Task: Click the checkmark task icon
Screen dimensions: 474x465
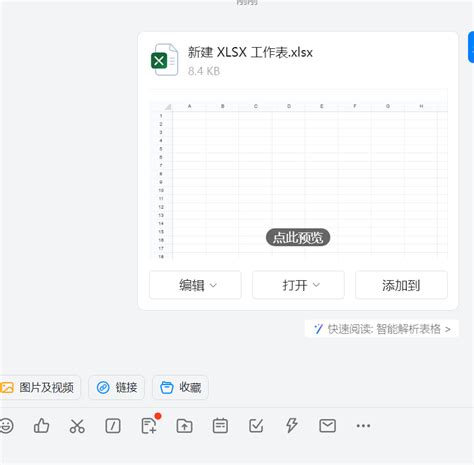Action: tap(256, 426)
